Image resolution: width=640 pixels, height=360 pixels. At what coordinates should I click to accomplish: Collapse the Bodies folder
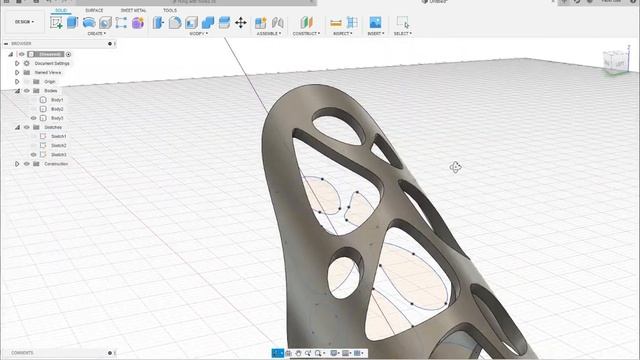(17, 91)
